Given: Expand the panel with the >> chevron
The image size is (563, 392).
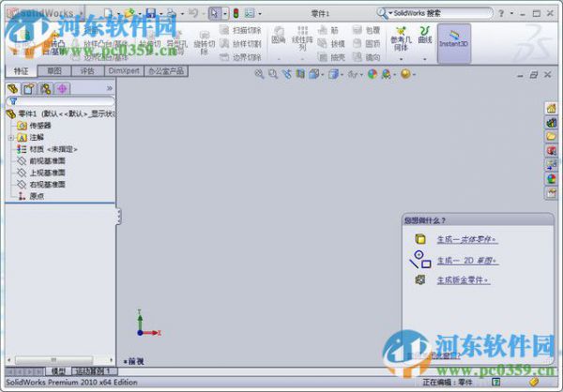Looking at the screenshot, I should 110,88.
